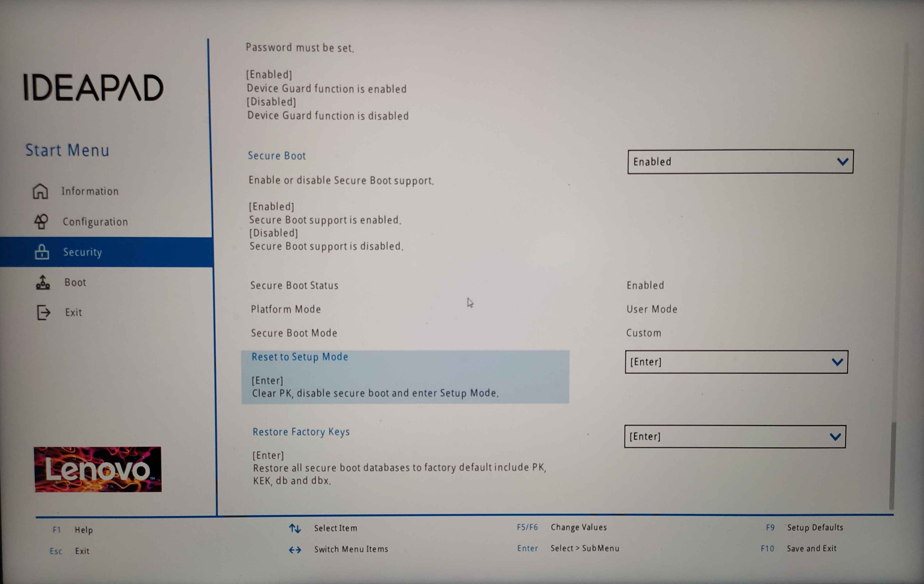Click the house icon beside Information
Screen dimensions: 924x584
coord(40,191)
